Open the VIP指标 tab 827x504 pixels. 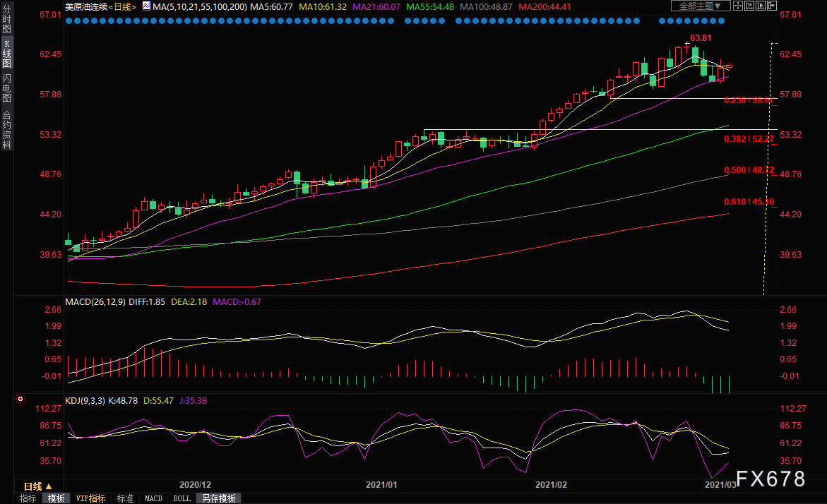point(90,498)
